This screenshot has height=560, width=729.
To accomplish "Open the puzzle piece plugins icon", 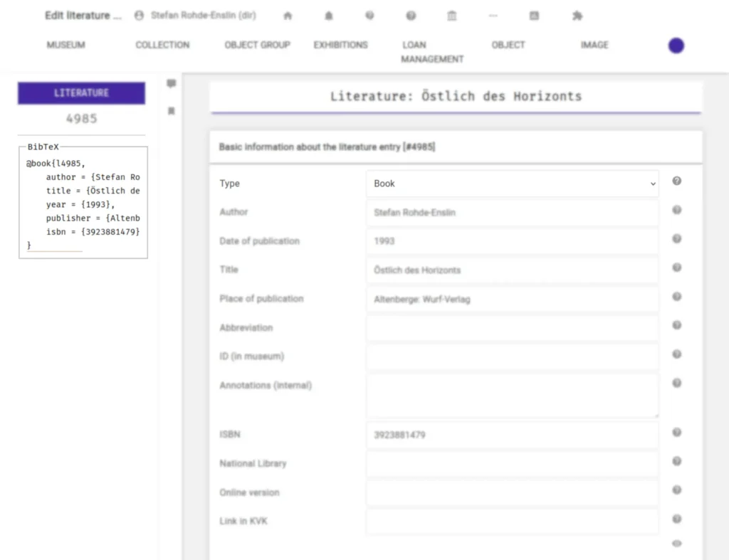I will click(577, 16).
